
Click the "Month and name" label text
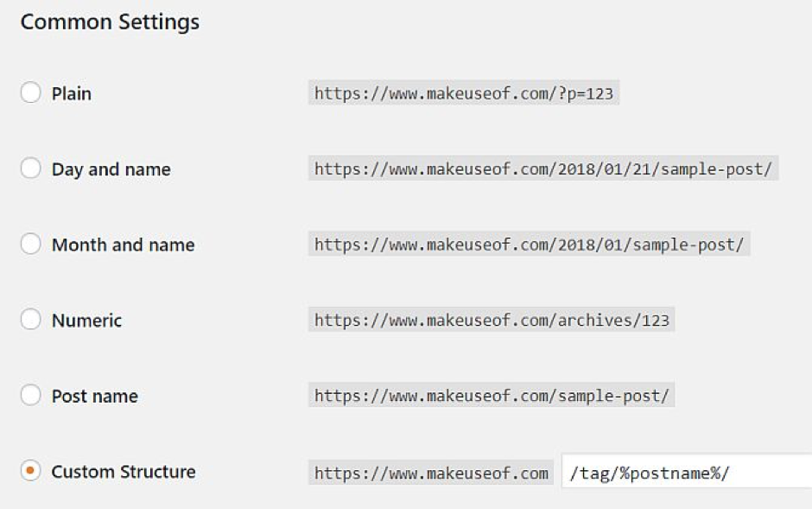[123, 245]
